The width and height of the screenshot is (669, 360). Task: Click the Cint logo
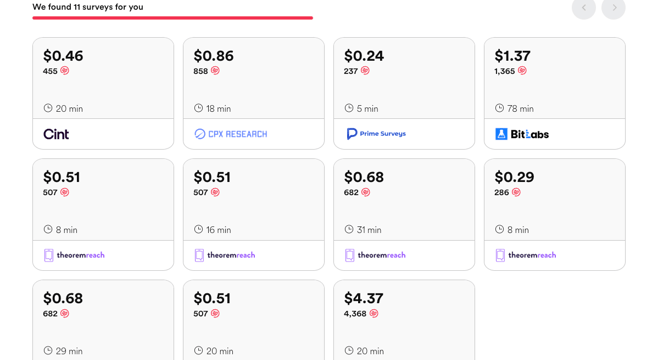point(56,134)
